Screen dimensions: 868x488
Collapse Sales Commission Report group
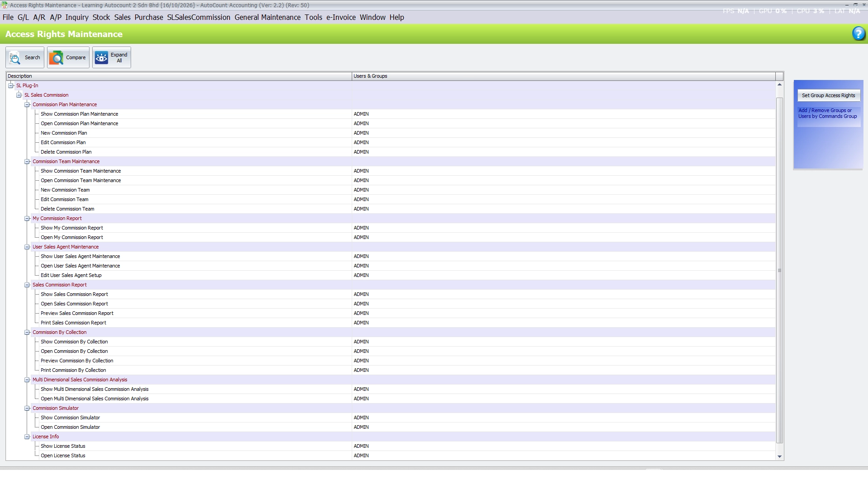click(x=27, y=285)
